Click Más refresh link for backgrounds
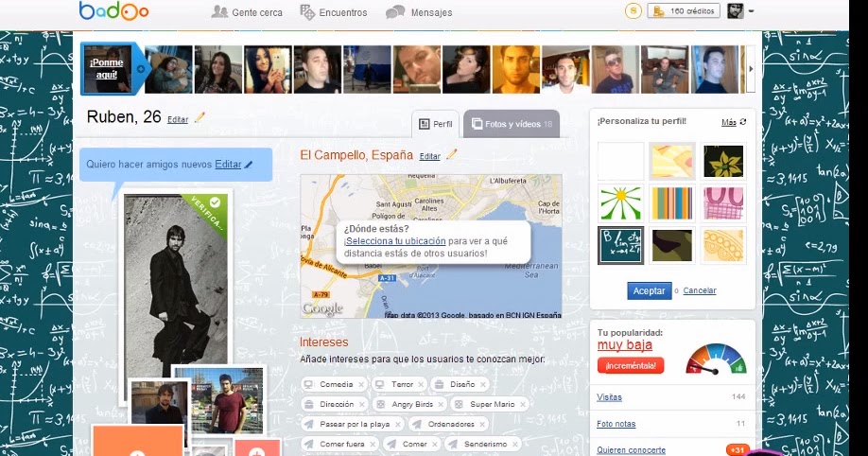868x456 pixels. point(734,122)
